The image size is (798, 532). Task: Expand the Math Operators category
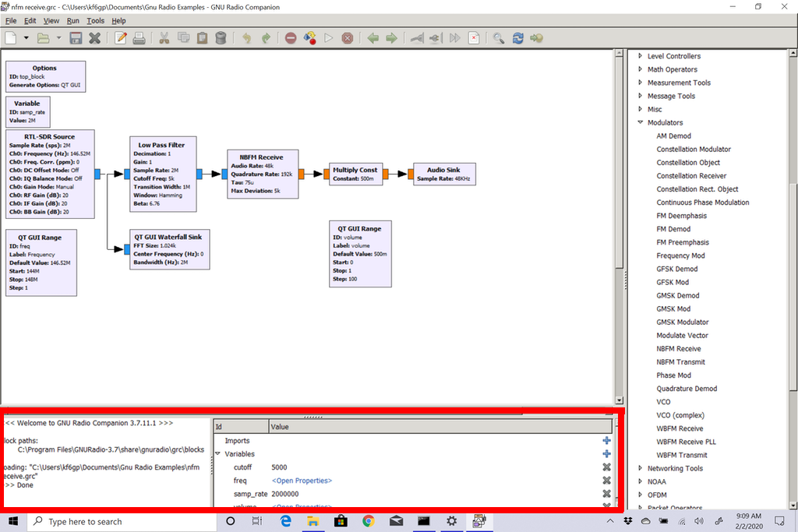pyautogui.click(x=641, y=69)
